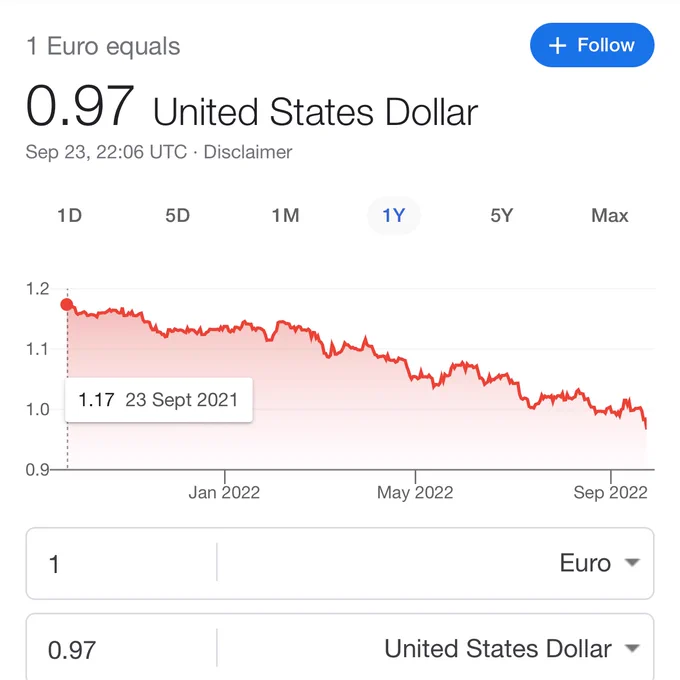Click the May 2022 axis marker
This screenshot has width=680, height=680.
pyautogui.click(x=415, y=492)
